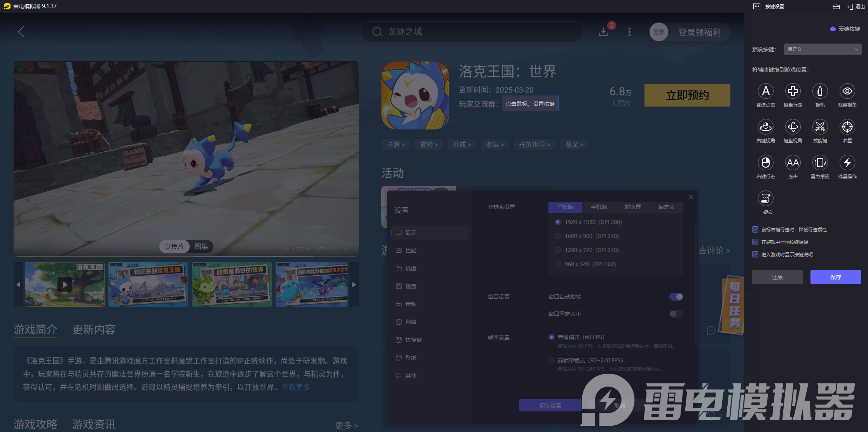Switch to the 更新内容 tab

tap(93, 330)
